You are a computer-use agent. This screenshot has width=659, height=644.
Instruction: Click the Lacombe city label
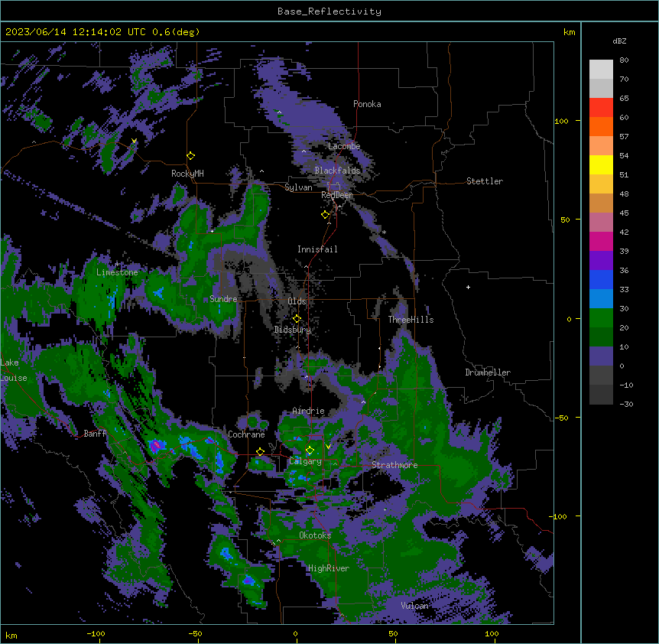click(344, 146)
